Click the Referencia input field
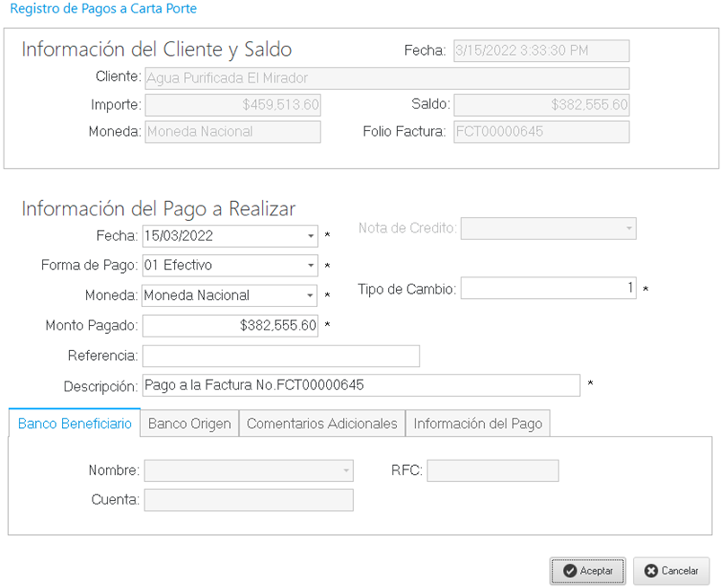Screen dimensions: 722x588 pos(281,355)
